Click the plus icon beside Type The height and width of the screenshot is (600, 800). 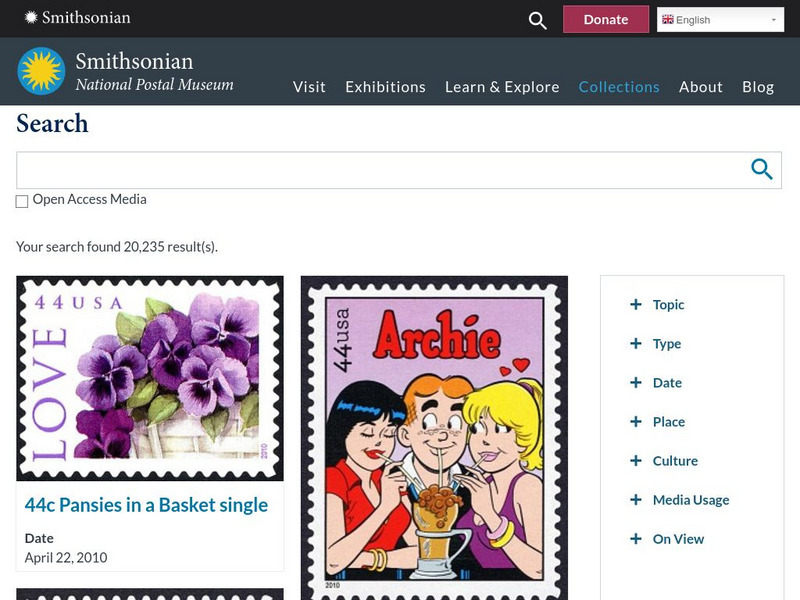(x=636, y=343)
